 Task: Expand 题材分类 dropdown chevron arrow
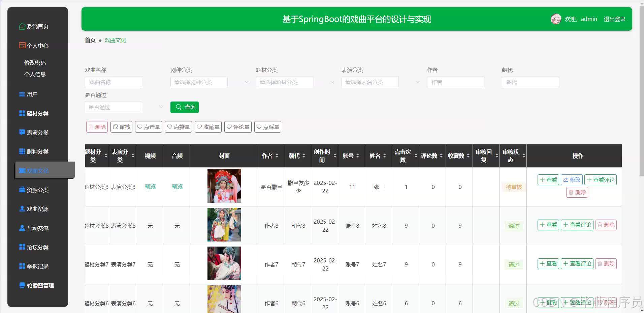[x=332, y=82]
